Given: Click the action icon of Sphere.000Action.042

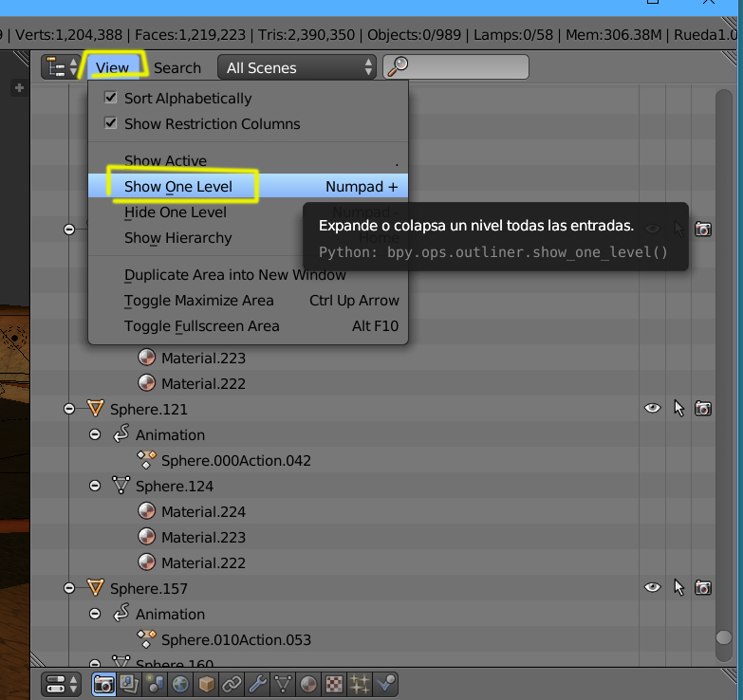Looking at the screenshot, I should coord(146,460).
